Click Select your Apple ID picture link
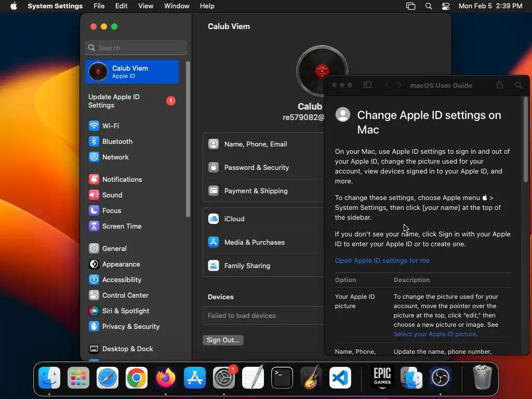This screenshot has width=532, height=399. coord(435,334)
